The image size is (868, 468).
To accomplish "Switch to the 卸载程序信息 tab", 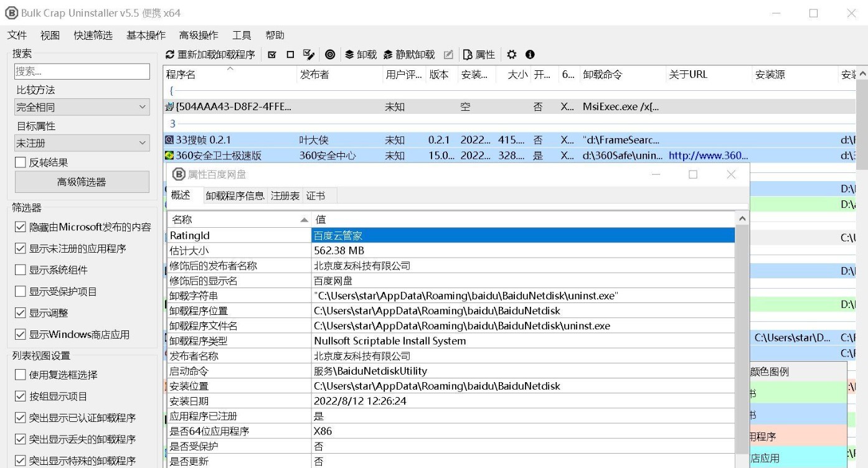I will click(235, 196).
